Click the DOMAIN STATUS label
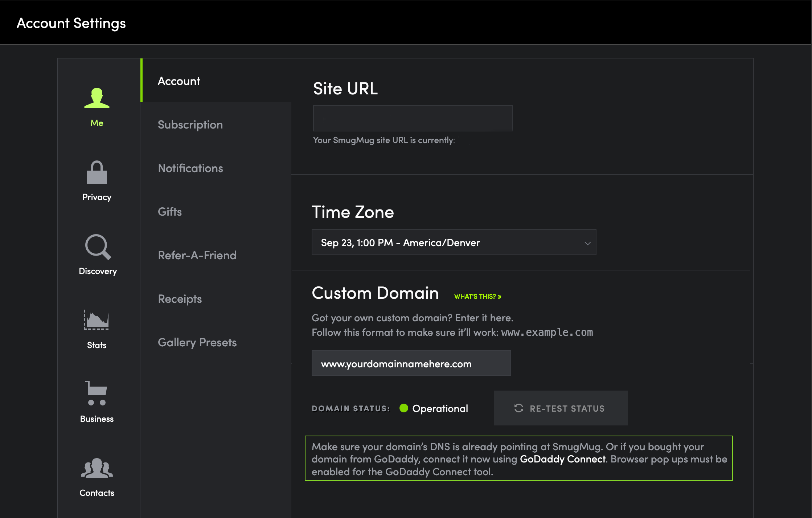 tap(351, 409)
